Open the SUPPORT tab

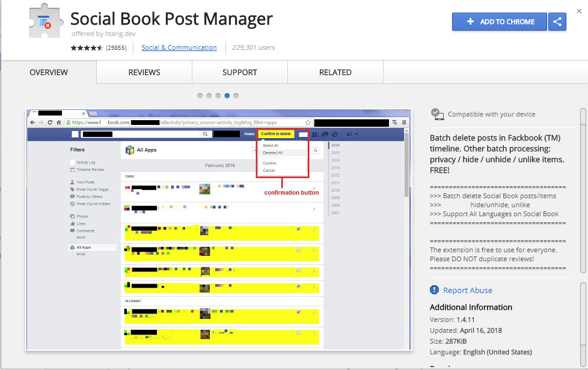point(240,72)
